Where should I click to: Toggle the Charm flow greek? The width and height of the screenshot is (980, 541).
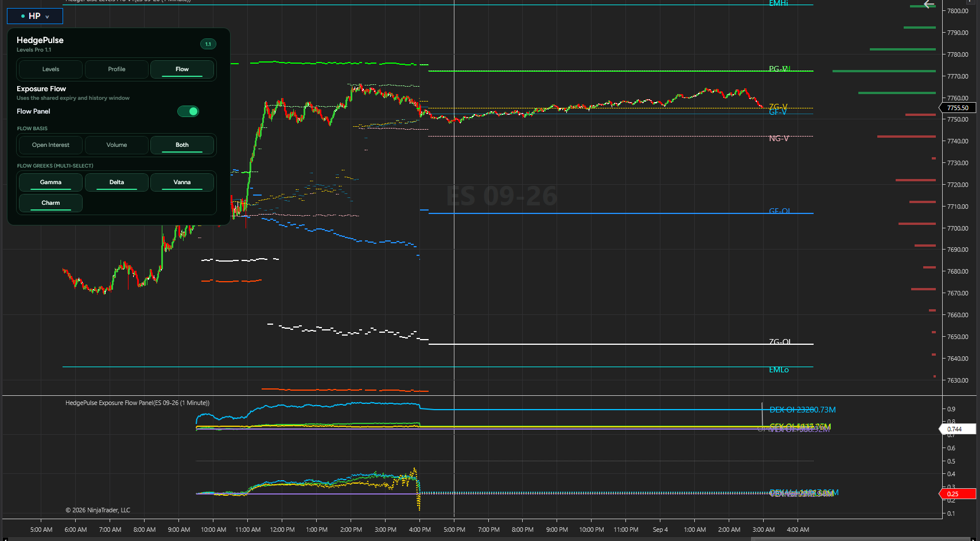click(50, 203)
